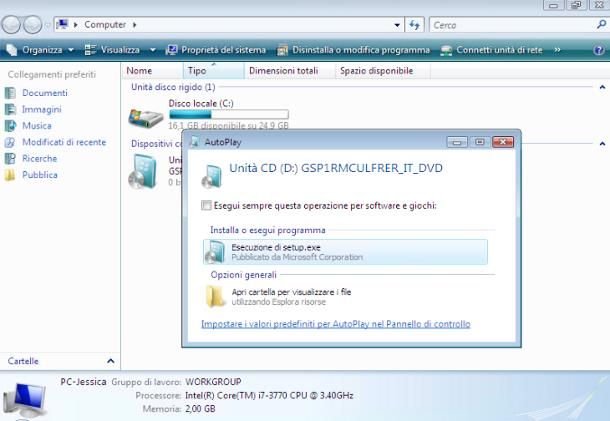Click the 2,00 GB memory value

pos(200,409)
